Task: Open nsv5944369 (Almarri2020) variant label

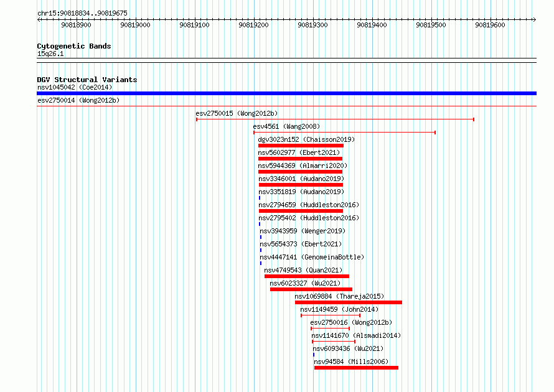Action: coord(303,166)
